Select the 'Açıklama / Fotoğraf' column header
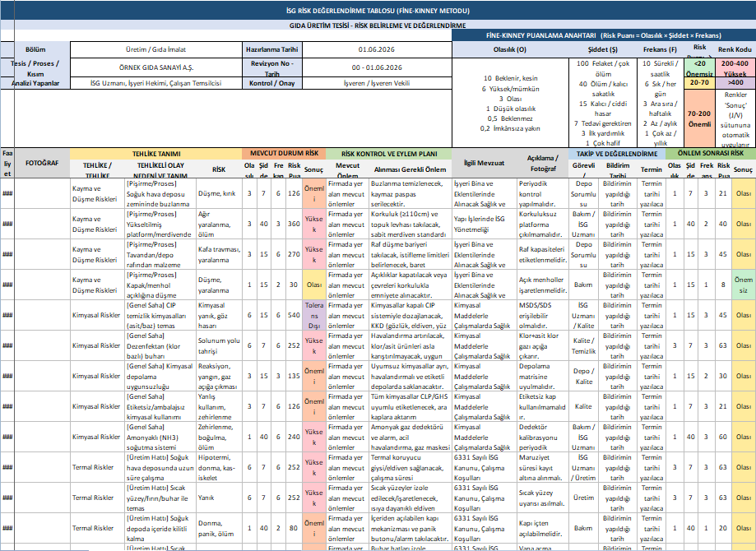 click(x=543, y=163)
